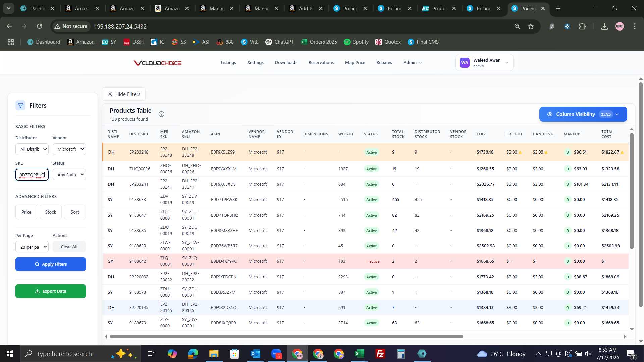Viewport: 644px width, 362px height.
Task: Click the Filters funnel icon
Action: (20, 105)
